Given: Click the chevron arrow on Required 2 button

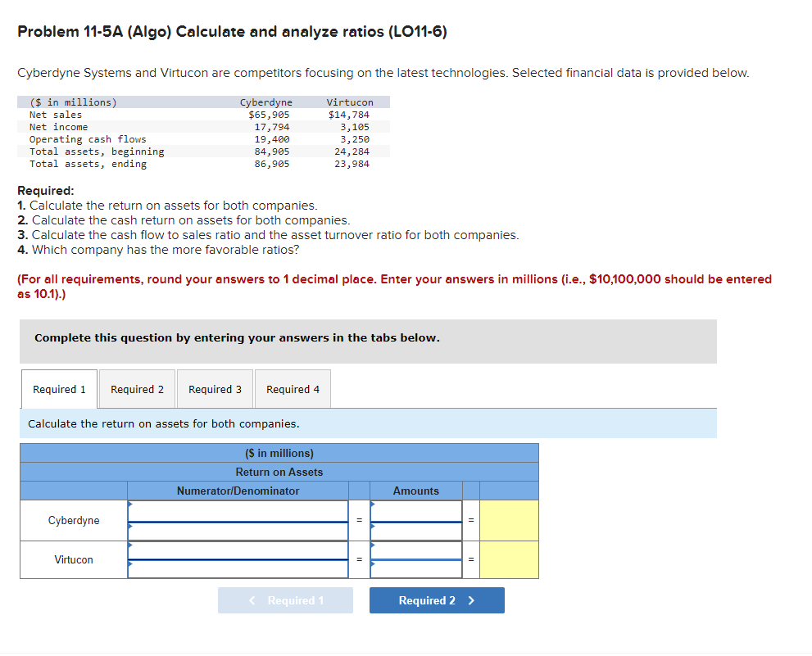Looking at the screenshot, I should tap(471, 600).
